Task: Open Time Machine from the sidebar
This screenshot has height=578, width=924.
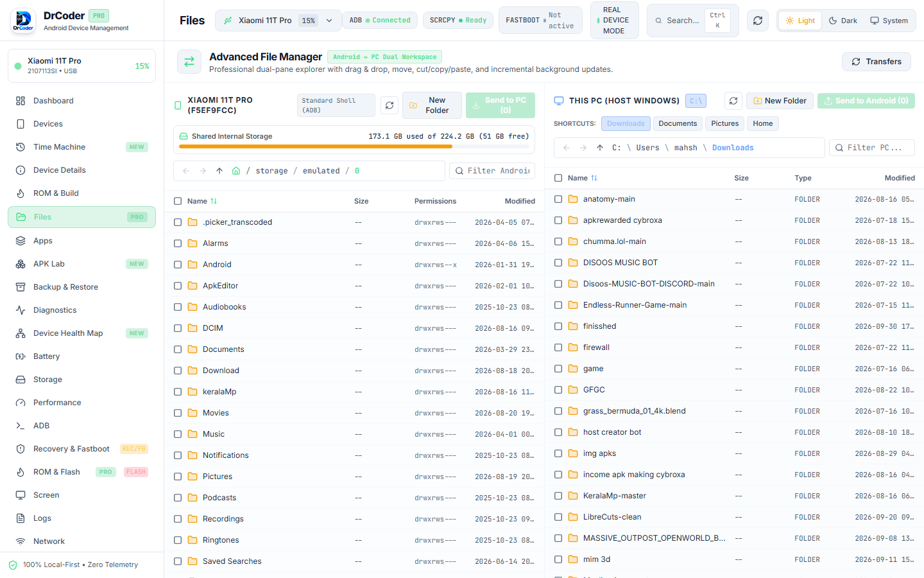Action: [81, 147]
